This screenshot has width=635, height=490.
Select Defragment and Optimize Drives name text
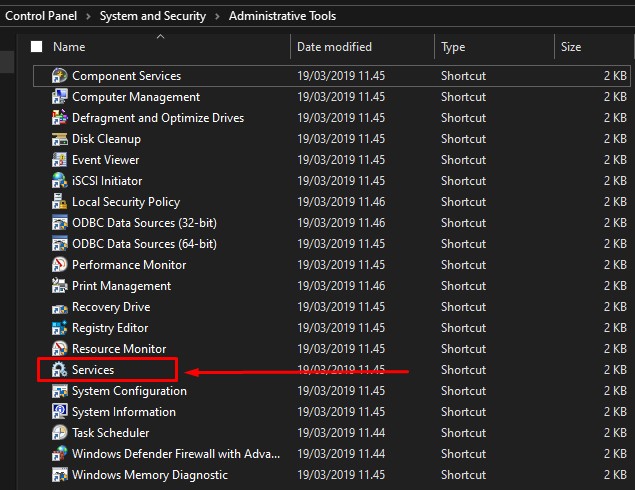[x=158, y=118]
